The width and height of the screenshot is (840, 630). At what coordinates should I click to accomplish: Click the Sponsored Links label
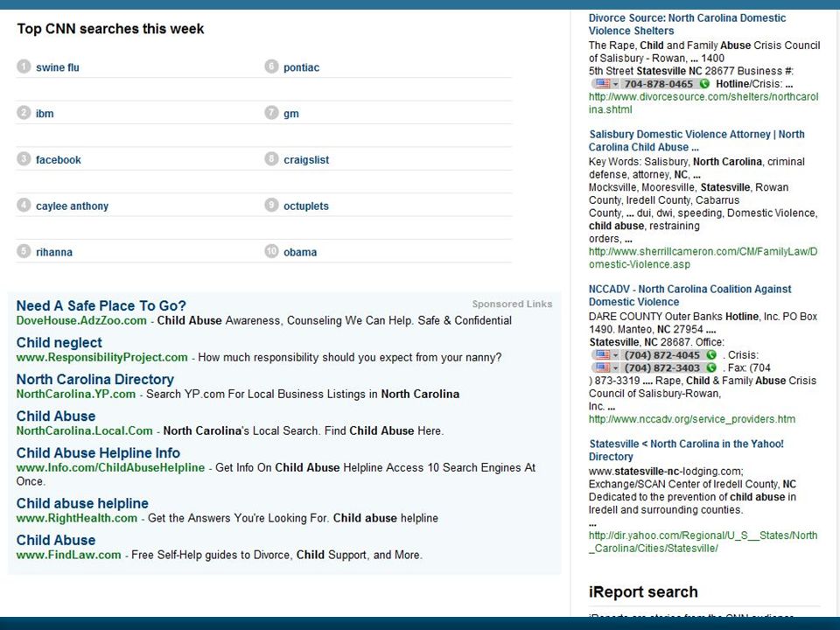click(x=512, y=304)
